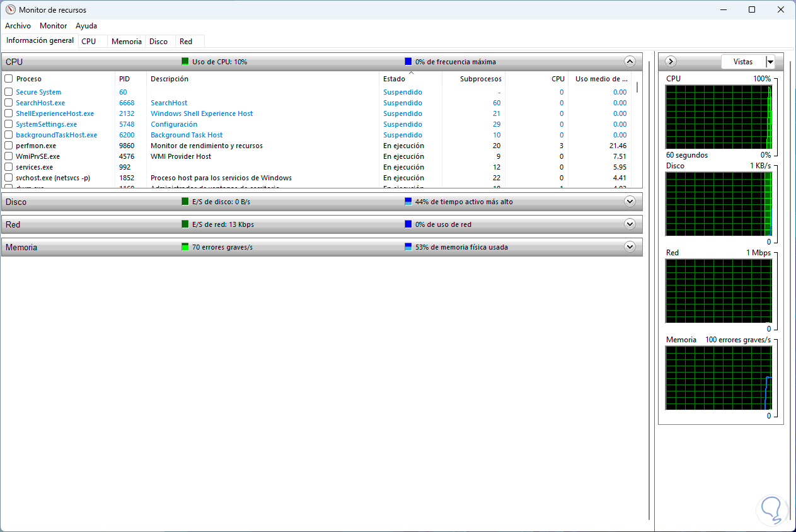This screenshot has width=796, height=532.
Task: Click the blue uso de red indicator
Action: pyautogui.click(x=408, y=224)
